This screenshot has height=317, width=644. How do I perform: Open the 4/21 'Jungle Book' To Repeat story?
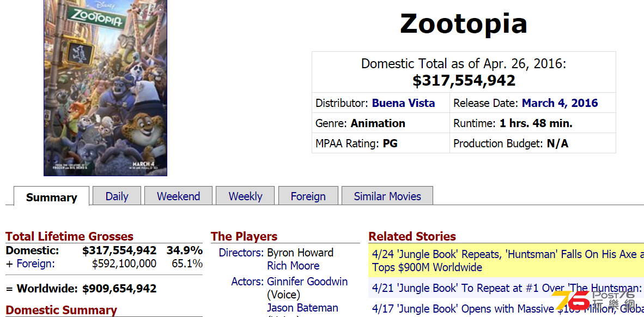[506, 288]
